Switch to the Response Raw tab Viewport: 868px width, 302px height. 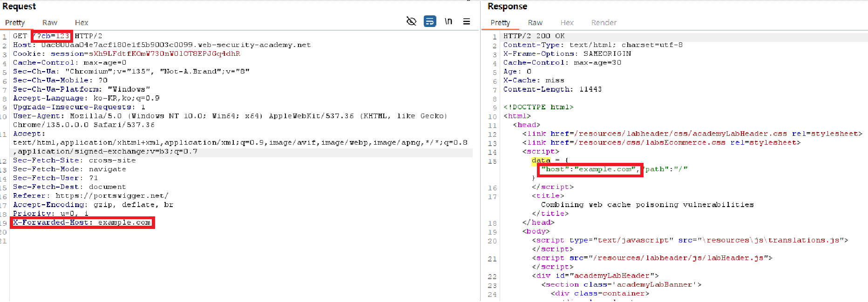[535, 22]
